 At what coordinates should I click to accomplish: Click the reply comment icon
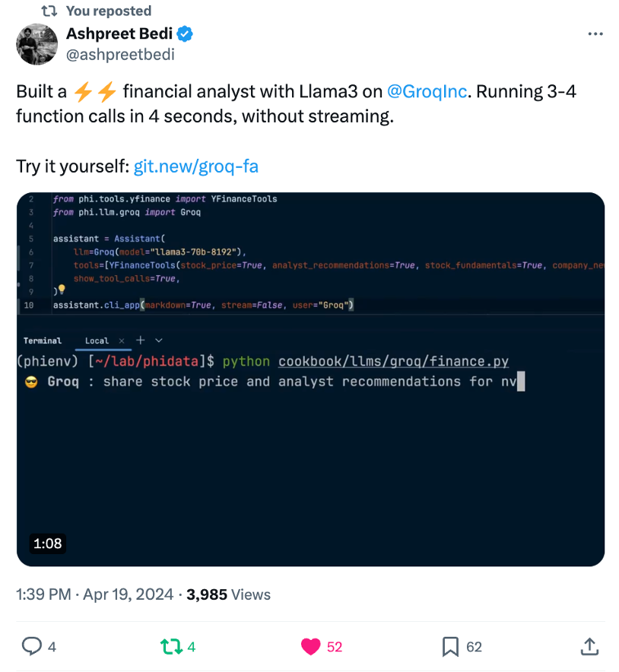31,647
